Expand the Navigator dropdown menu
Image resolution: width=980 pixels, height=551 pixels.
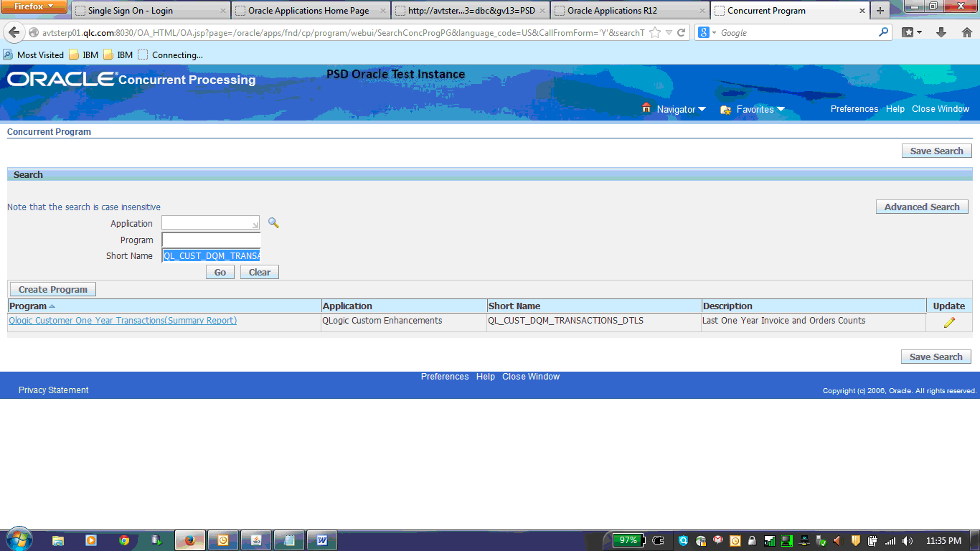point(702,110)
